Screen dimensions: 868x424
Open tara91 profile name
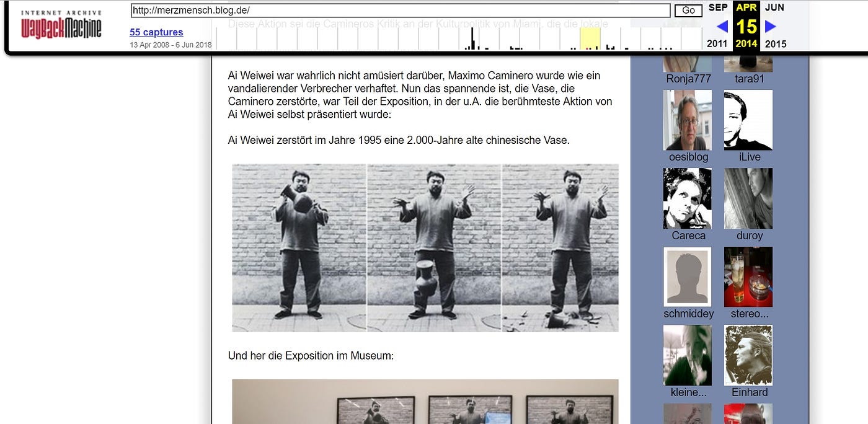(x=749, y=79)
